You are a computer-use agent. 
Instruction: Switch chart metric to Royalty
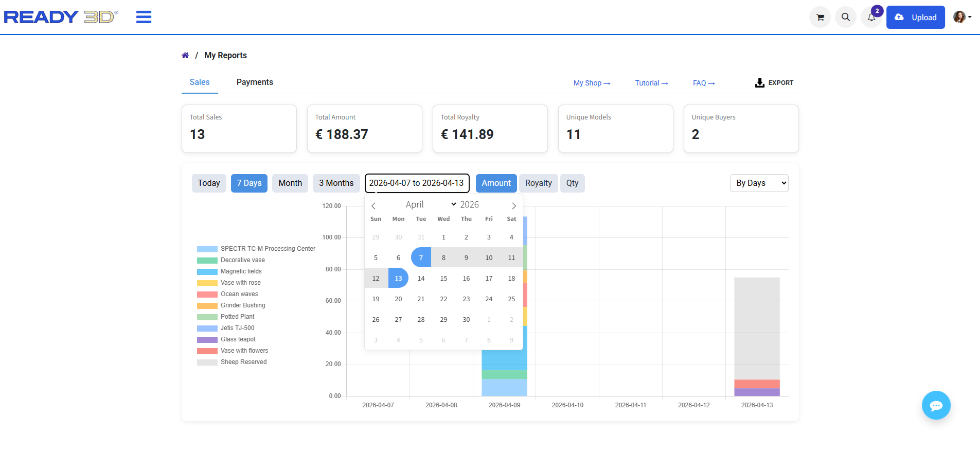(538, 183)
